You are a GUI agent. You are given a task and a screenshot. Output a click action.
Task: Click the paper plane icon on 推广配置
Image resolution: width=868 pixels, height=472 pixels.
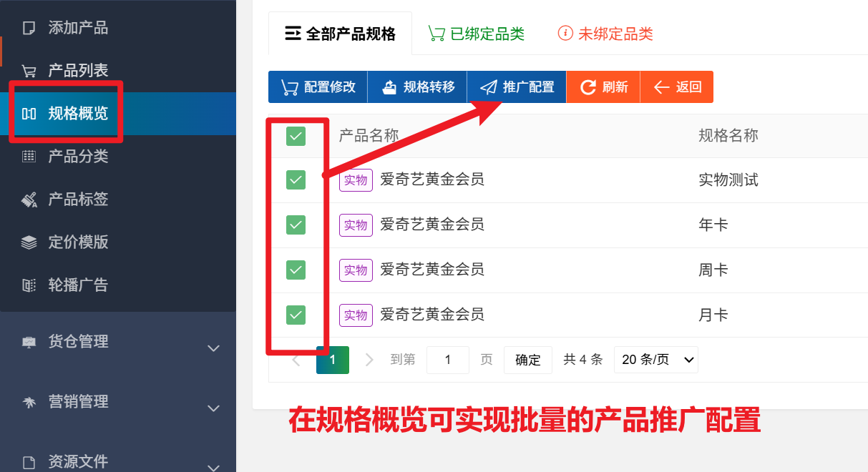tap(488, 87)
